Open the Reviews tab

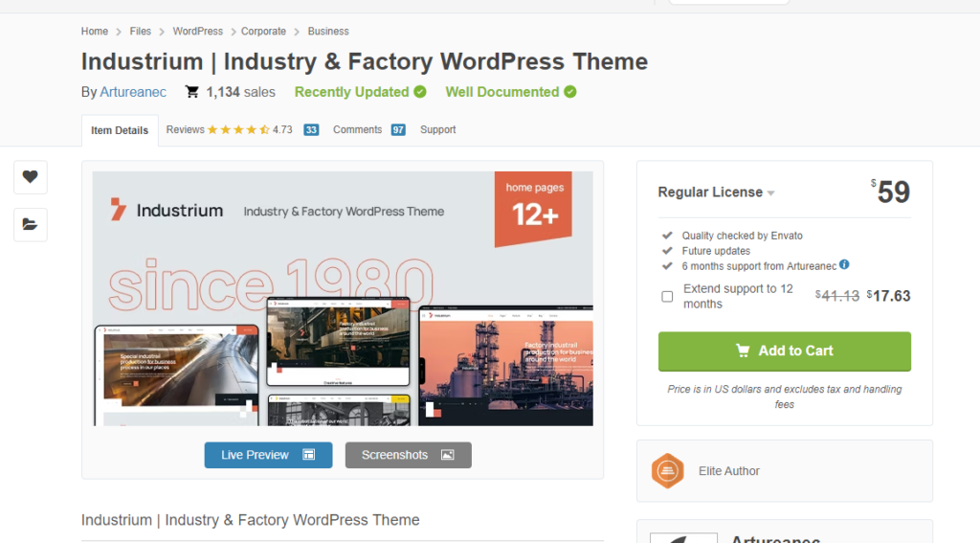(x=185, y=130)
